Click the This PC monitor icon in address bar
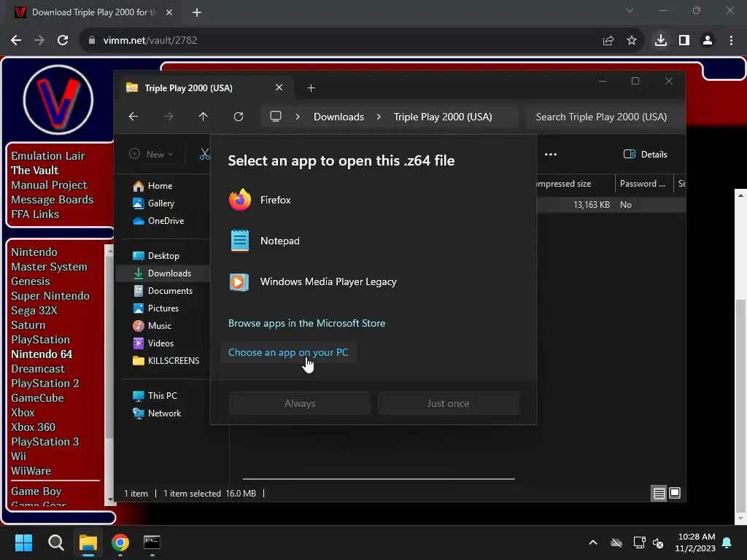 pos(275,117)
